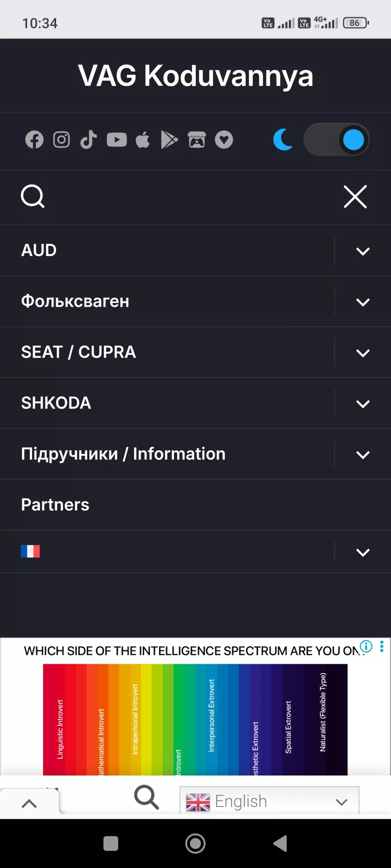Image resolution: width=391 pixels, height=868 pixels.
Task: Open the Підручники / Information menu item
Action: (x=123, y=453)
